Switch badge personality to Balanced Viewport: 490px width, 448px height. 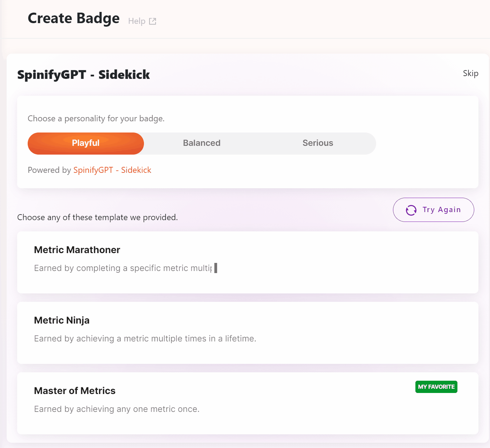[x=201, y=143]
